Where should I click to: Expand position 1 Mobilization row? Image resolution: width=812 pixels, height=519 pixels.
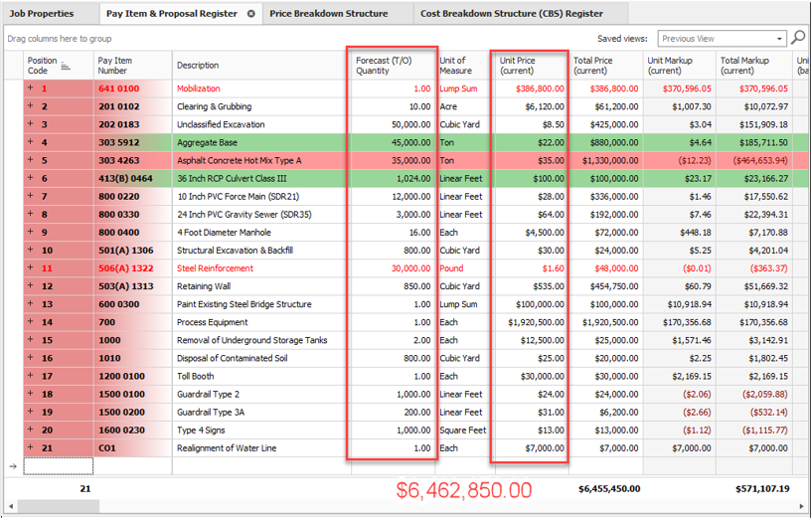31,88
